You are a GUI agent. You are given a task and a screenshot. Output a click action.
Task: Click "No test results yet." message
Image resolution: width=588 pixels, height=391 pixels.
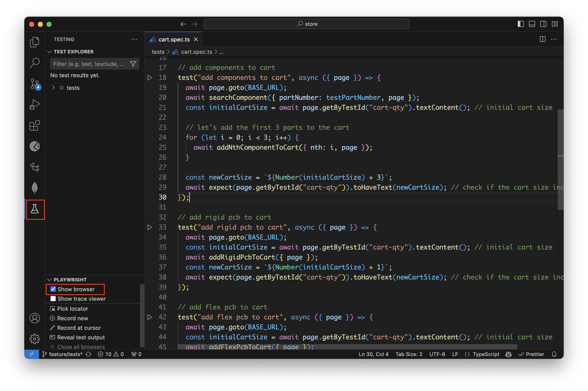pyautogui.click(x=75, y=75)
